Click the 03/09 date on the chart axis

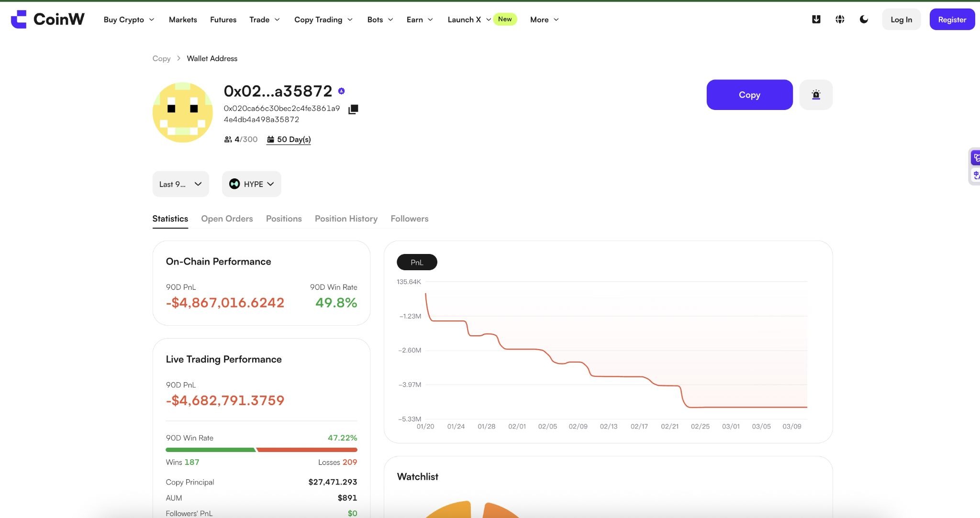(x=791, y=426)
